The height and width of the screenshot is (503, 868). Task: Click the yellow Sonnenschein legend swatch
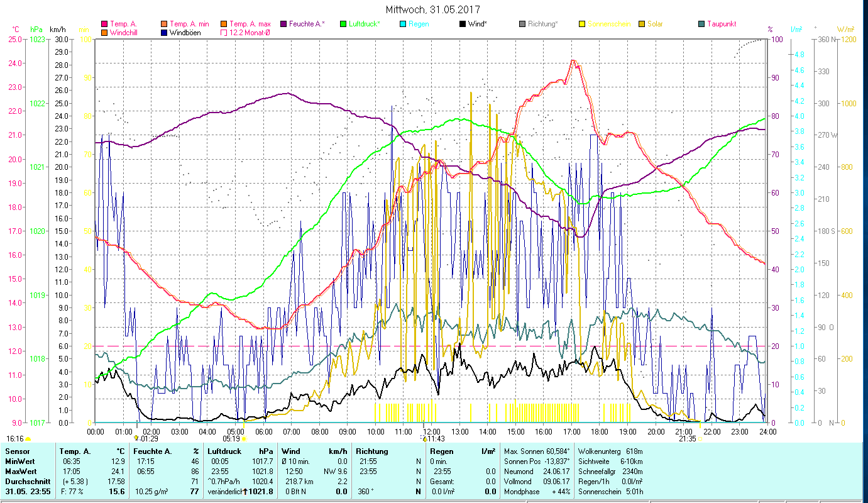tap(582, 24)
